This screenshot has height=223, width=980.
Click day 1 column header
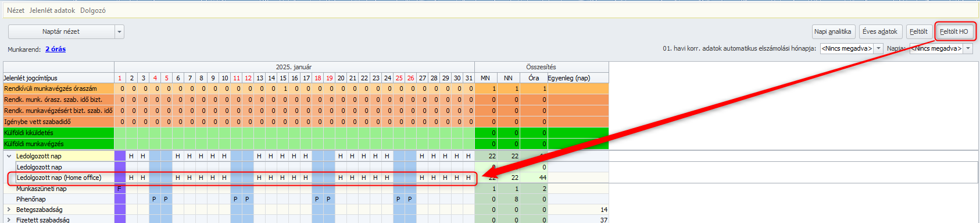[120, 78]
